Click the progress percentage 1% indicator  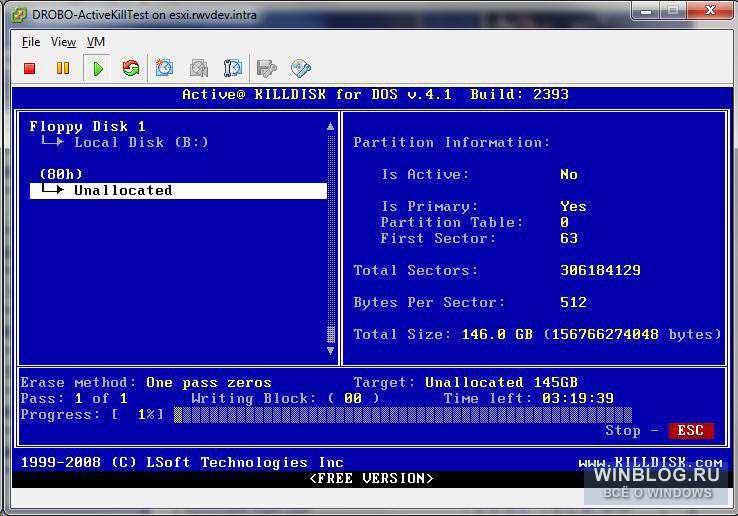[146, 414]
